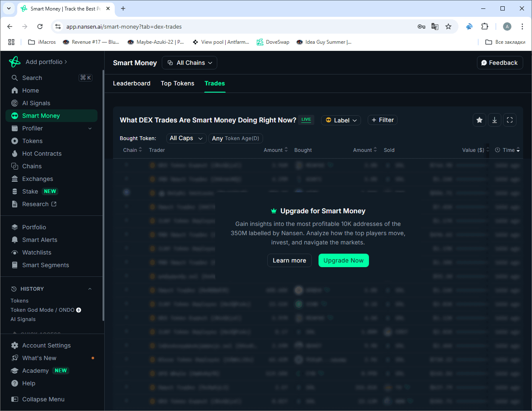
Task: Open browser tab search dropdown
Action: (x=9, y=8)
